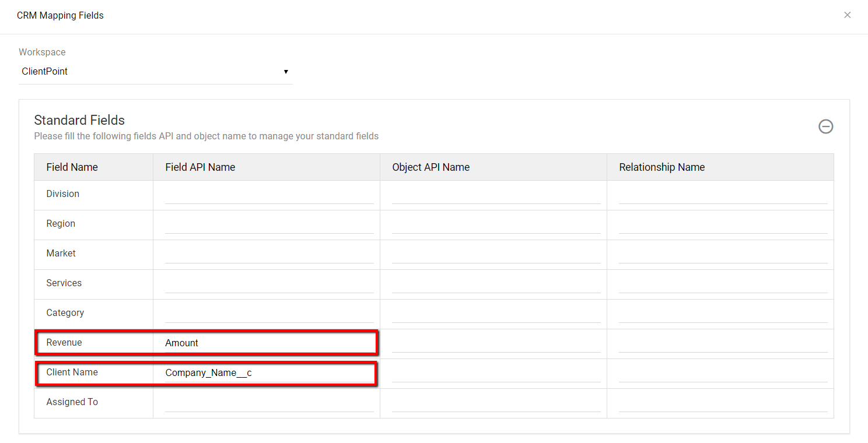
Task: Click the Division Relationship Name input
Action: [x=723, y=194]
